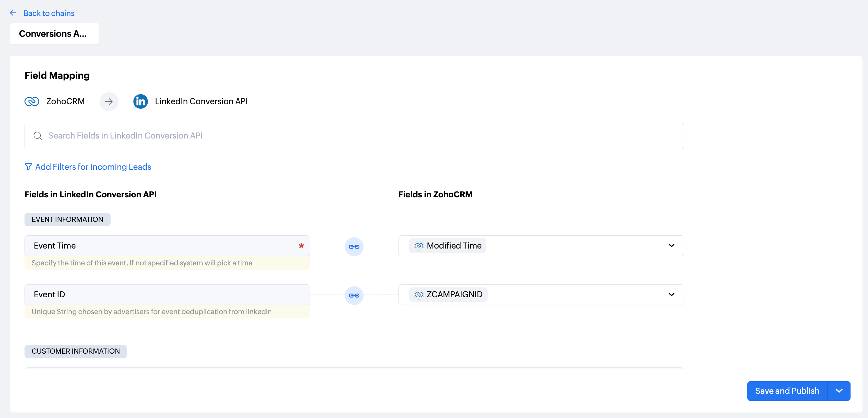The width and height of the screenshot is (868, 418).
Task: Click the back arrow icon
Action: 13,13
